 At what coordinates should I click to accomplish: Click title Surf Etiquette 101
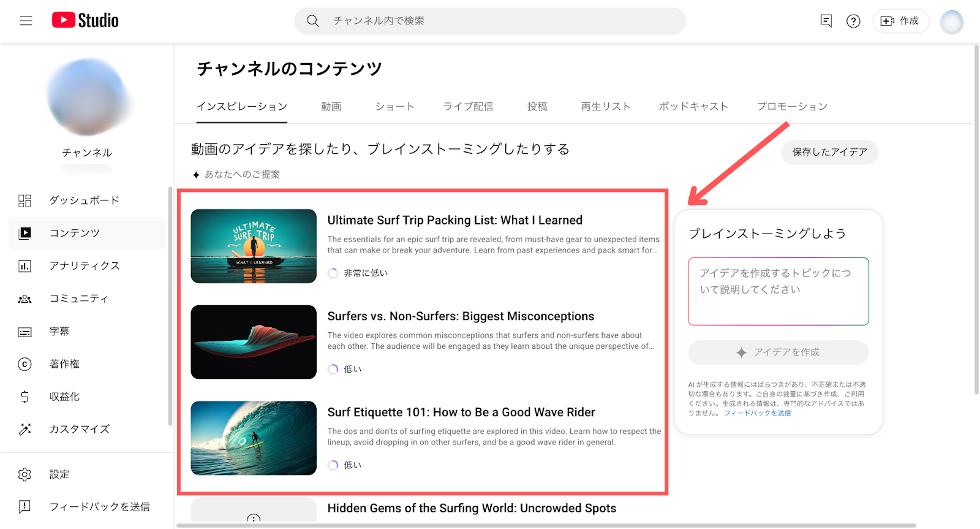coord(461,413)
